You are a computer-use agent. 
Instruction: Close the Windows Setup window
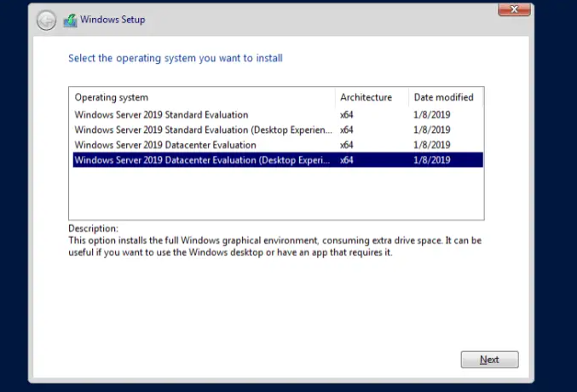click(514, 9)
